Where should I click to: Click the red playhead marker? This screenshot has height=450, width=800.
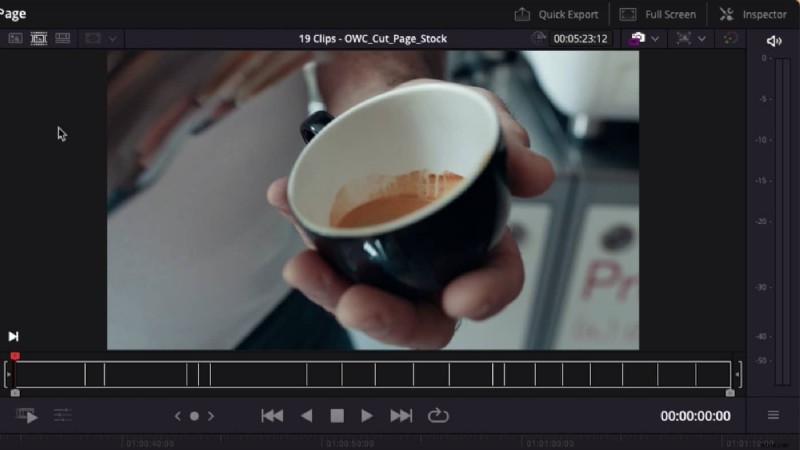(x=15, y=356)
